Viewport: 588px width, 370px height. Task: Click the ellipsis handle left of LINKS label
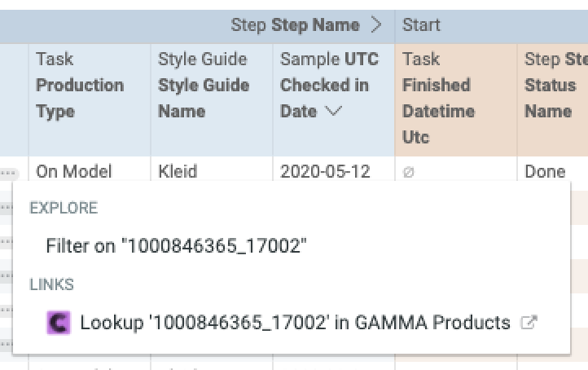click(x=6, y=275)
